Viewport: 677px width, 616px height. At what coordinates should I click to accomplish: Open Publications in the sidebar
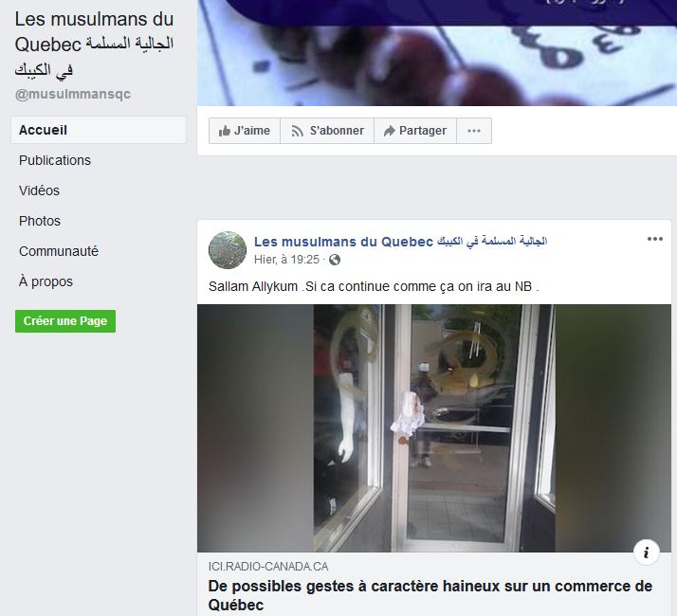tap(55, 160)
